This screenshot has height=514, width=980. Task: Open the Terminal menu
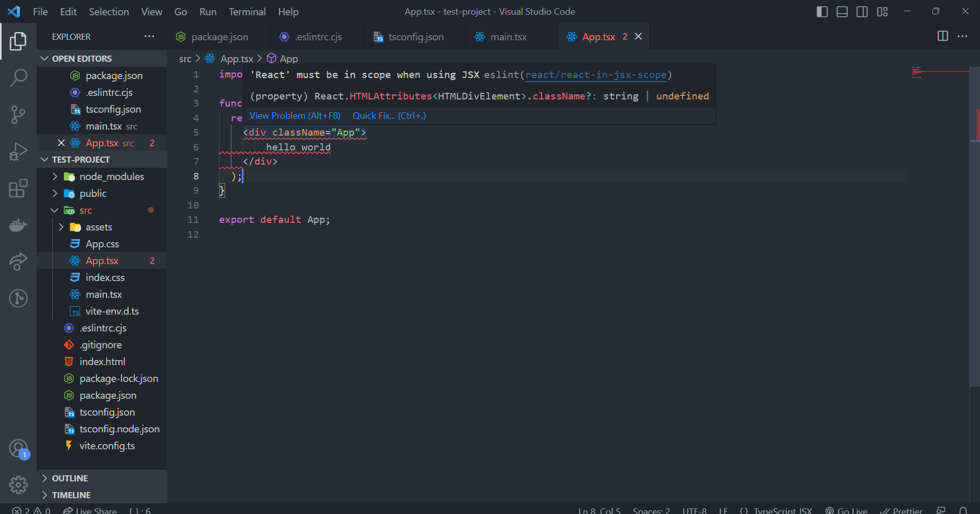tap(247, 12)
